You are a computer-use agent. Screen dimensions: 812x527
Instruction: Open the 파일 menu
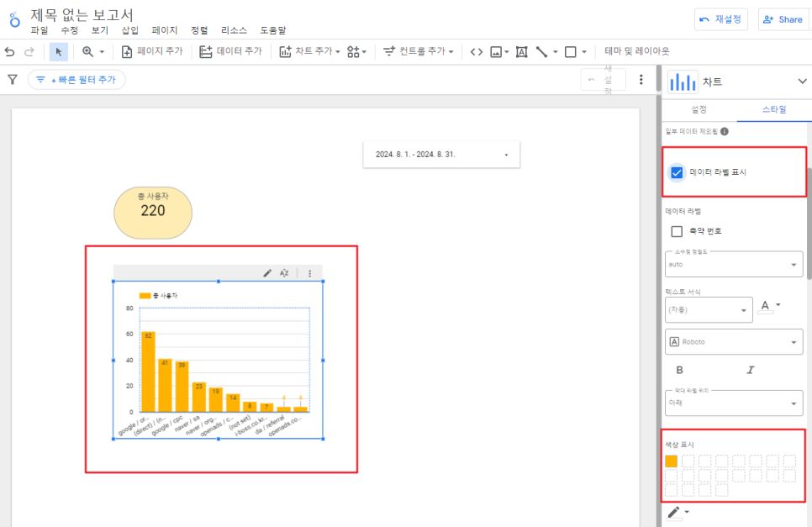click(x=40, y=30)
